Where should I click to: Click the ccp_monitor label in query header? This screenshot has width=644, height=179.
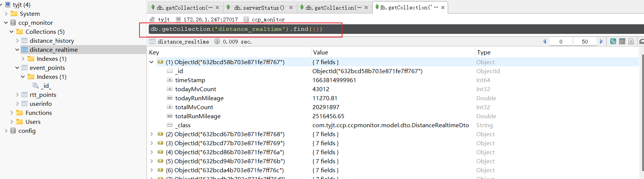(268, 20)
